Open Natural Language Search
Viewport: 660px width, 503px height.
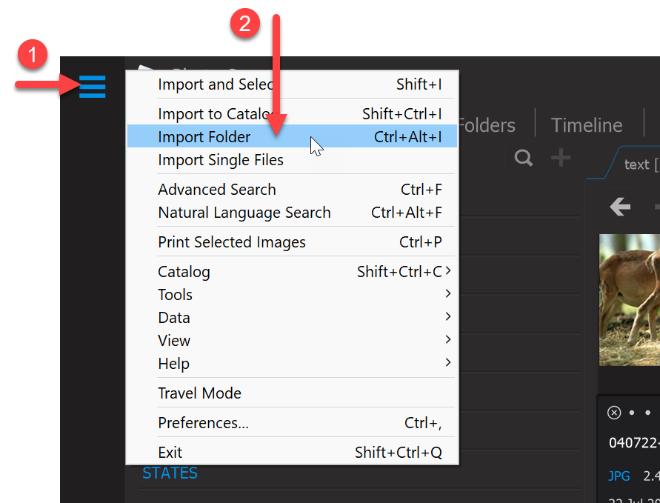click(292, 213)
